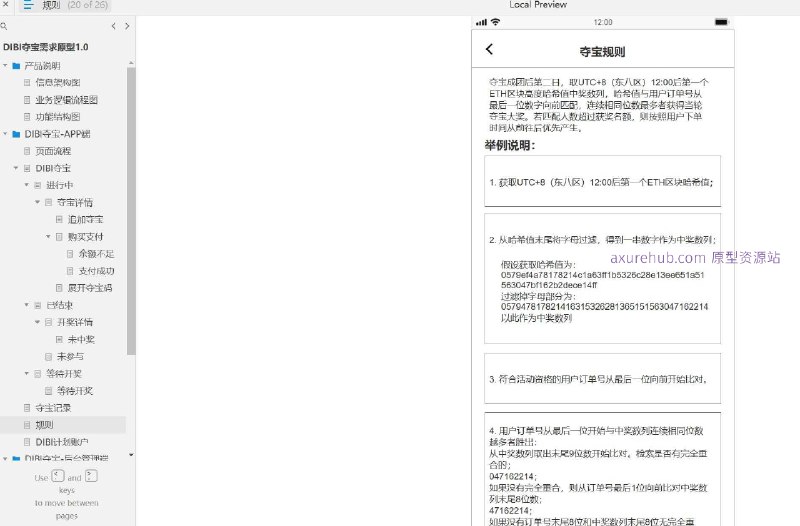Collapse the 产品说明 folder
The height and width of the screenshot is (526, 800).
click(x=5, y=66)
